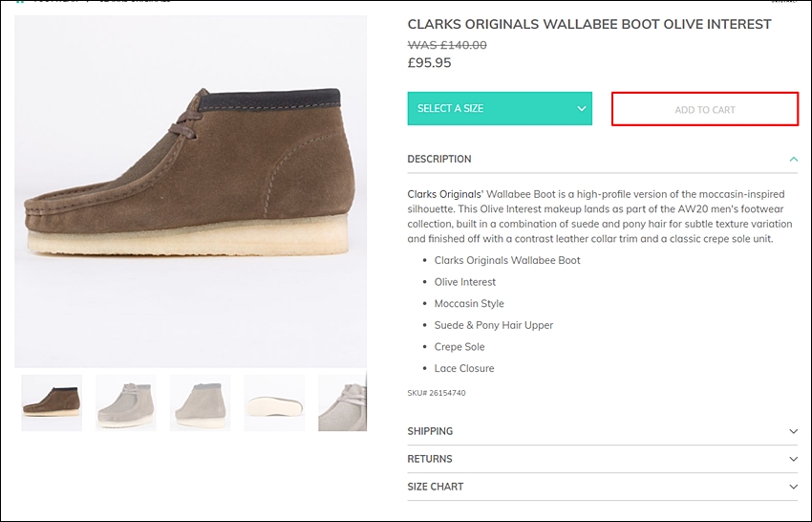
Task: Select the first brown boot thumbnail
Action: point(52,402)
